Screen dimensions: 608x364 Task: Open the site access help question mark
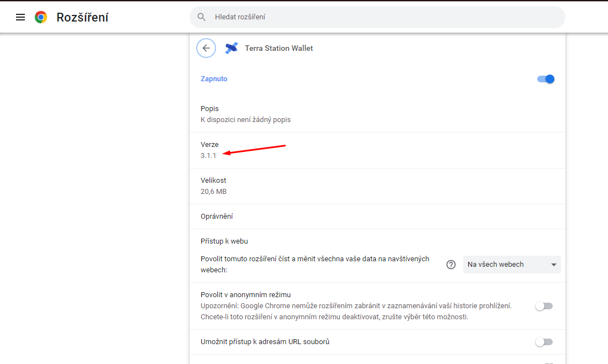[x=451, y=265]
